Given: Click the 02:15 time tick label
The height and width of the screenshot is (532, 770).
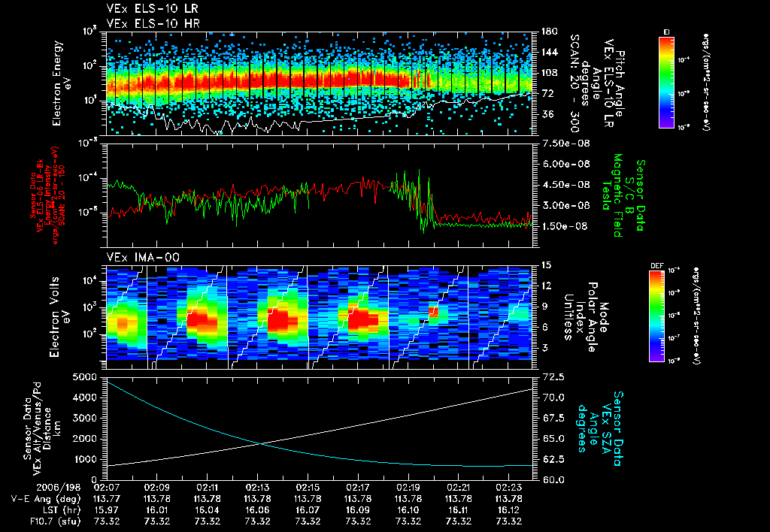Looking at the screenshot, I should tap(308, 488).
